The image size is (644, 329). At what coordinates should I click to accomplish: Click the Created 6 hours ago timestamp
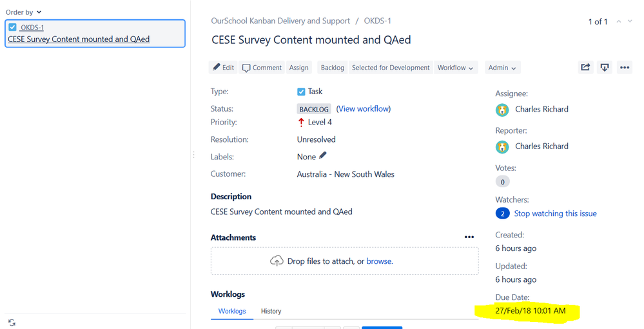pos(516,248)
